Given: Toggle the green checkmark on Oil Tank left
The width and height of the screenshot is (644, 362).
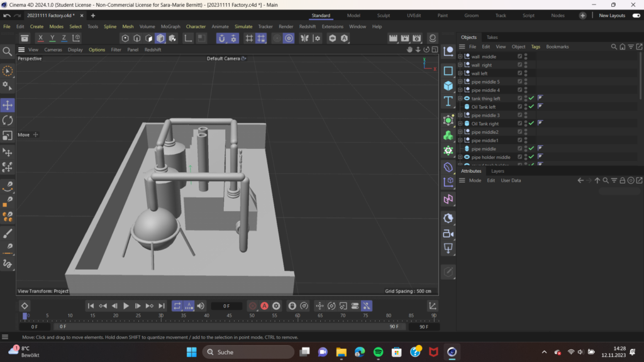Looking at the screenshot, I should (531, 107).
